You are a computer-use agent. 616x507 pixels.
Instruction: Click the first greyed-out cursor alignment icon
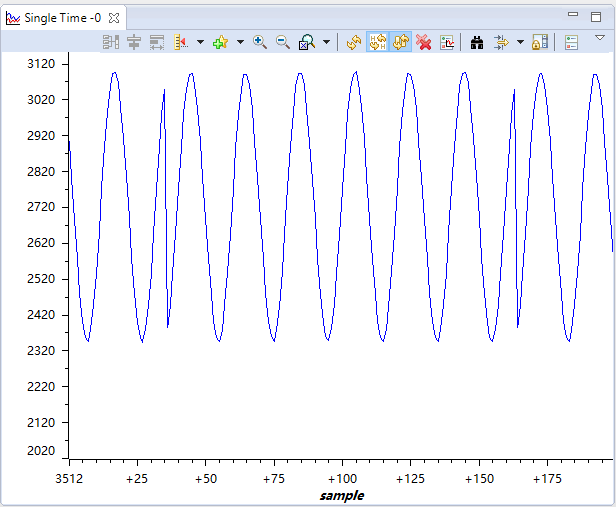111,42
